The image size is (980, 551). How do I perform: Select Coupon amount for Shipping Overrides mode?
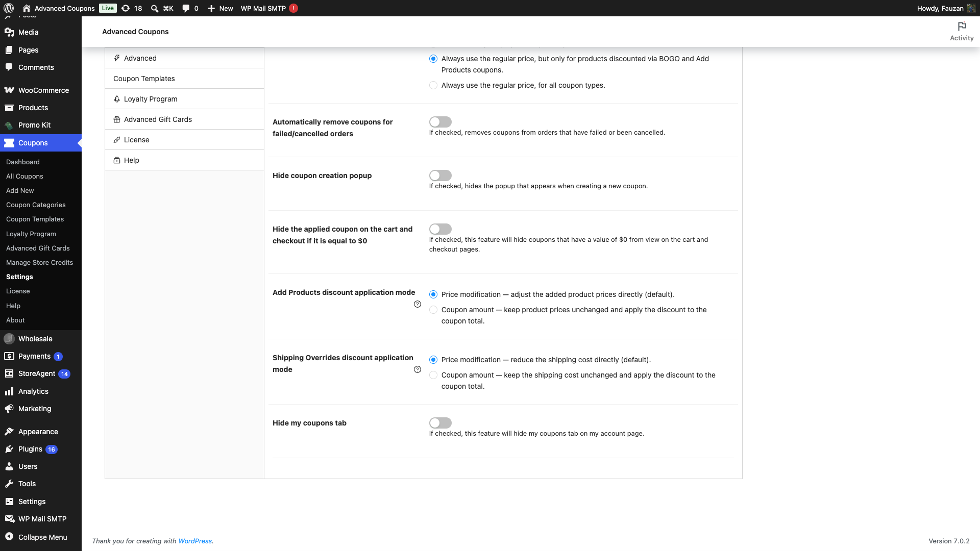pos(433,375)
